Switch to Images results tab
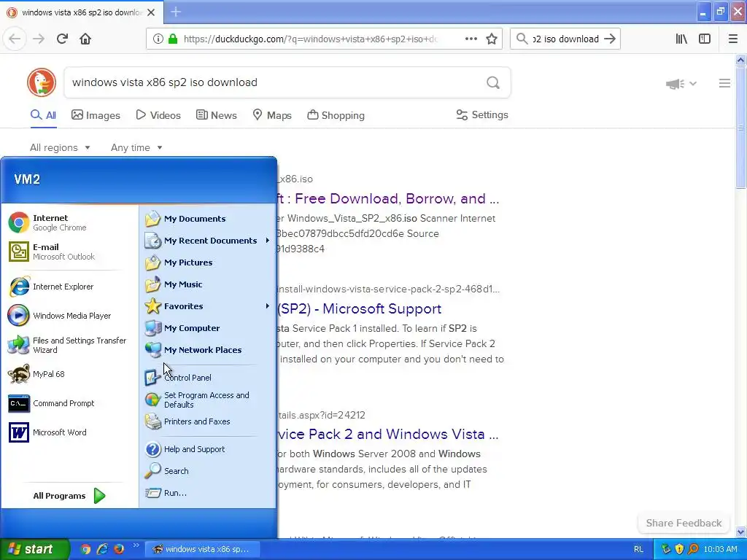This screenshot has width=747, height=560. tap(96, 115)
